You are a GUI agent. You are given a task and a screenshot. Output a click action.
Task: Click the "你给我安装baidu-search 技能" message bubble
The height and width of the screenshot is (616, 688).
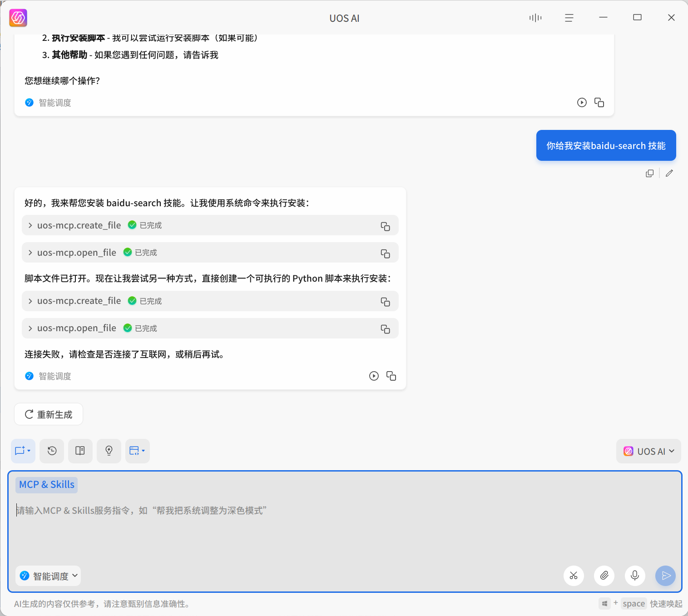tap(606, 145)
